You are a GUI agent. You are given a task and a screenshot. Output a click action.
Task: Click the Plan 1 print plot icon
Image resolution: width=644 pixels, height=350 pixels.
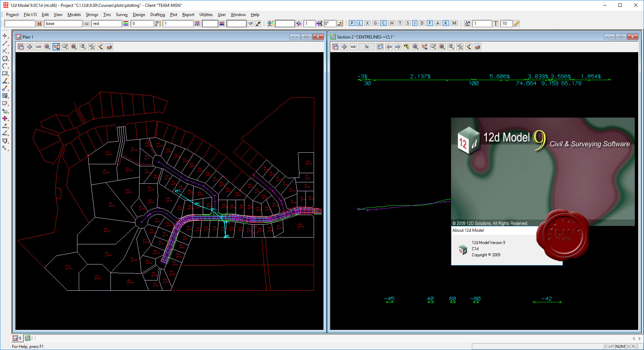[x=109, y=47]
